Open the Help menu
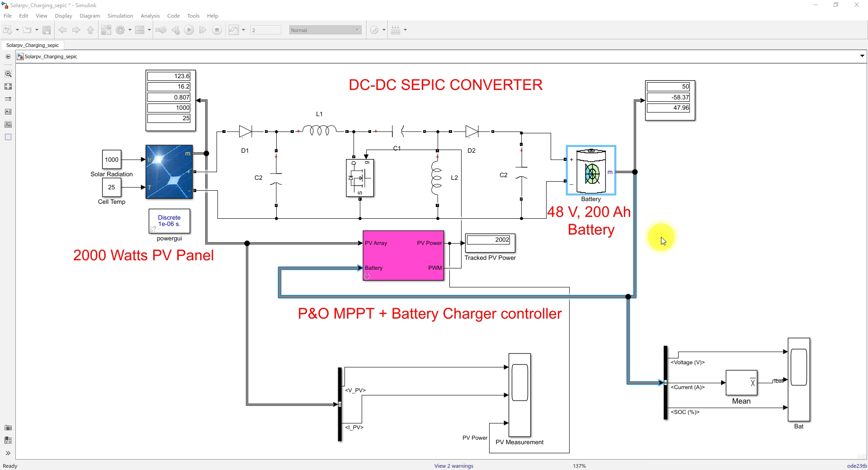 (x=212, y=15)
